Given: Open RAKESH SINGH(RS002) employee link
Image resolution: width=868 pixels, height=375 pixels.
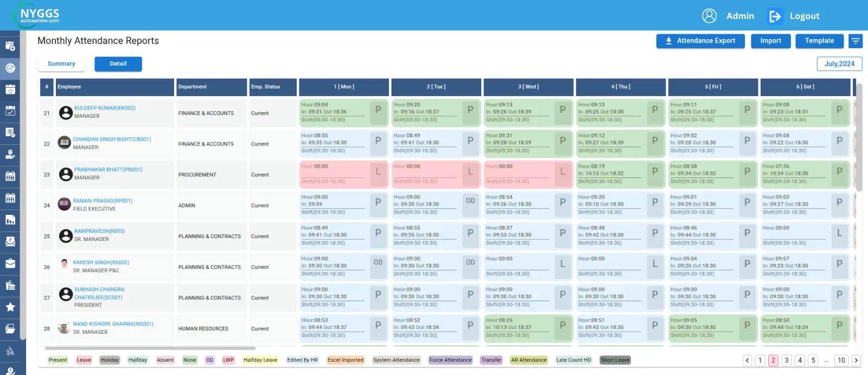Looking at the screenshot, I should click(x=101, y=263).
